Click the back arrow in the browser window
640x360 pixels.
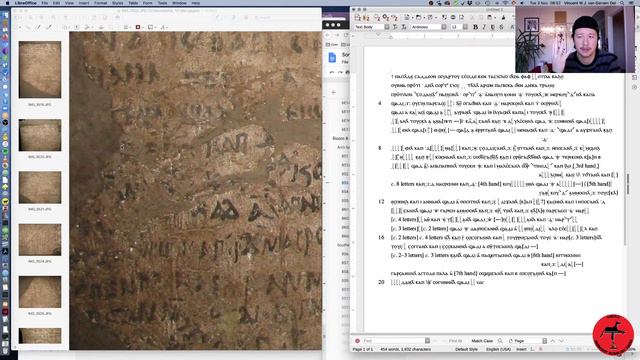coord(333,92)
